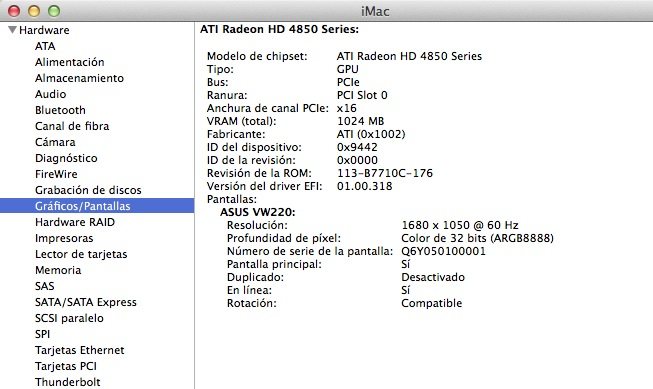Open the Thunderbolt section
This screenshot has height=389, width=653.
(67, 382)
